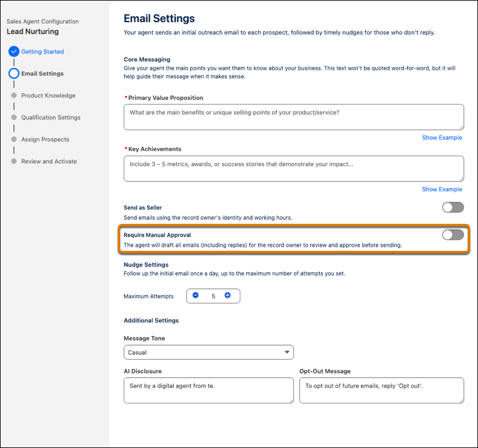
Task: Open the Product Knowledge step
Action: 48,96
